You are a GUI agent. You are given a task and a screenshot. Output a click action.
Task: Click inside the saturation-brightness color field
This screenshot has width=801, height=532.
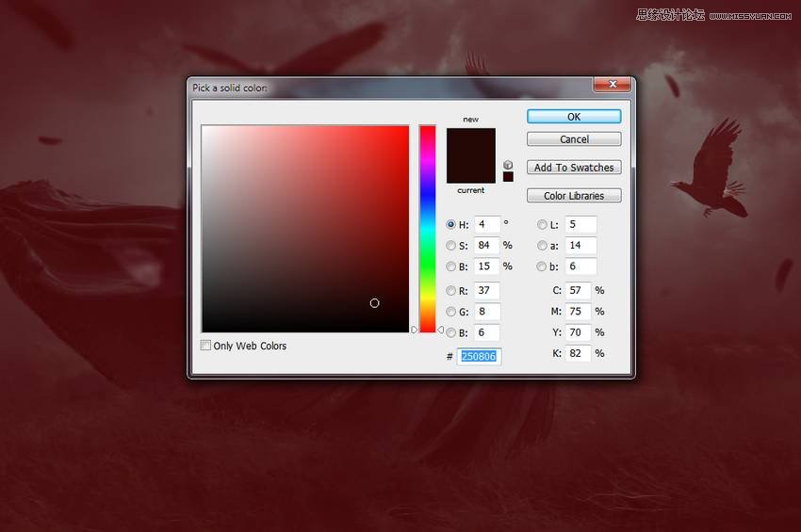click(304, 228)
